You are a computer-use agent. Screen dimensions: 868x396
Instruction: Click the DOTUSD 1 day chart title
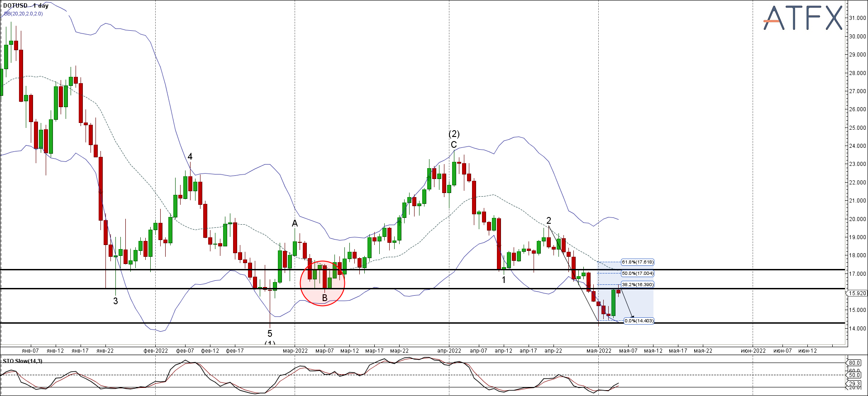(x=26, y=6)
